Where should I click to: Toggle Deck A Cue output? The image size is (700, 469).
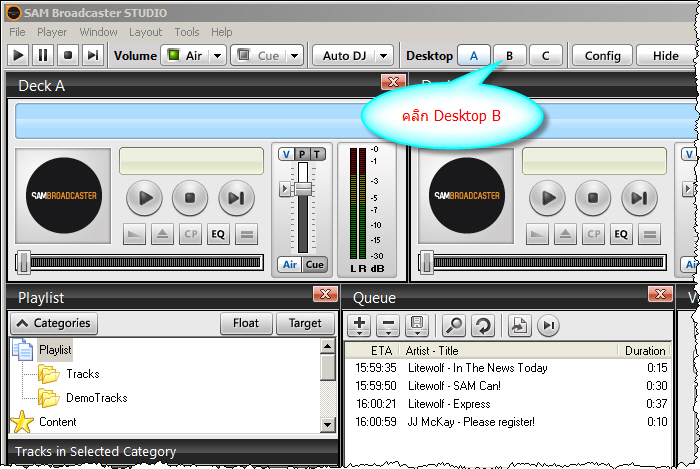click(315, 265)
